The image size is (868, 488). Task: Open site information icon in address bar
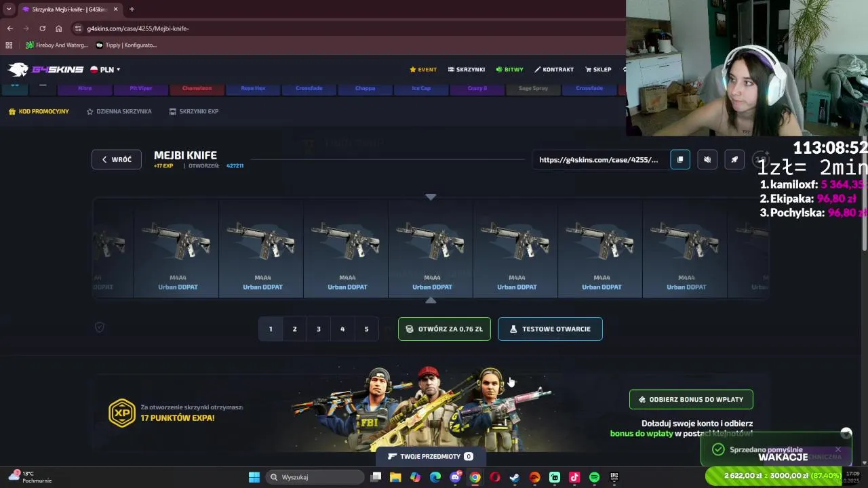click(x=78, y=28)
